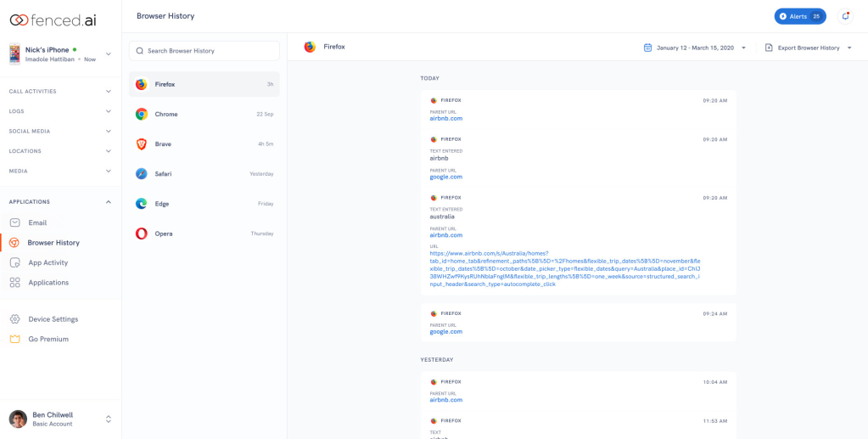Click the Applications grid icon

pos(15,283)
